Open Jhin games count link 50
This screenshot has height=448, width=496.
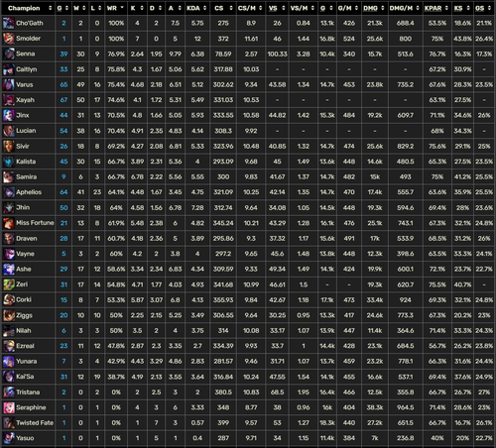coord(63,208)
